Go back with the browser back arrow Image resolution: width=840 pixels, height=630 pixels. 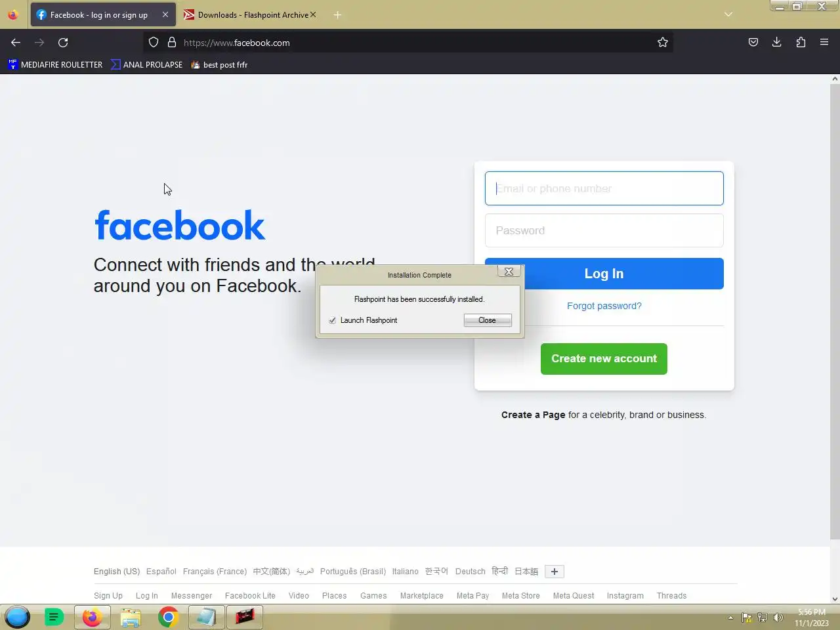[x=16, y=42]
